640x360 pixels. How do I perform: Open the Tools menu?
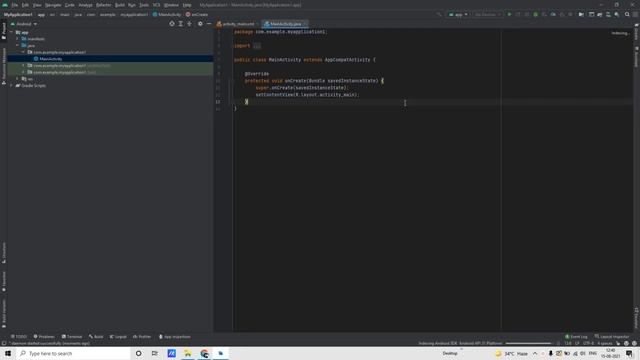click(x=144, y=5)
